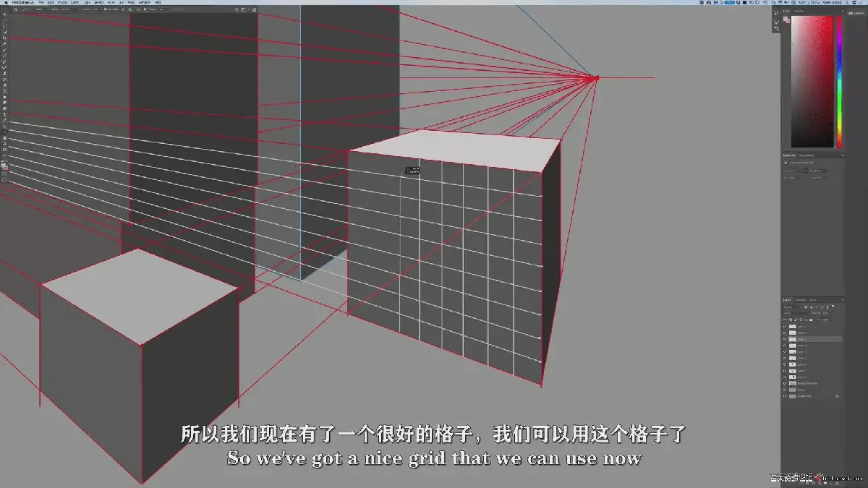Click Lock image pixels icon in Layers panel
The width and height of the screenshot is (868, 488).
coord(796,320)
